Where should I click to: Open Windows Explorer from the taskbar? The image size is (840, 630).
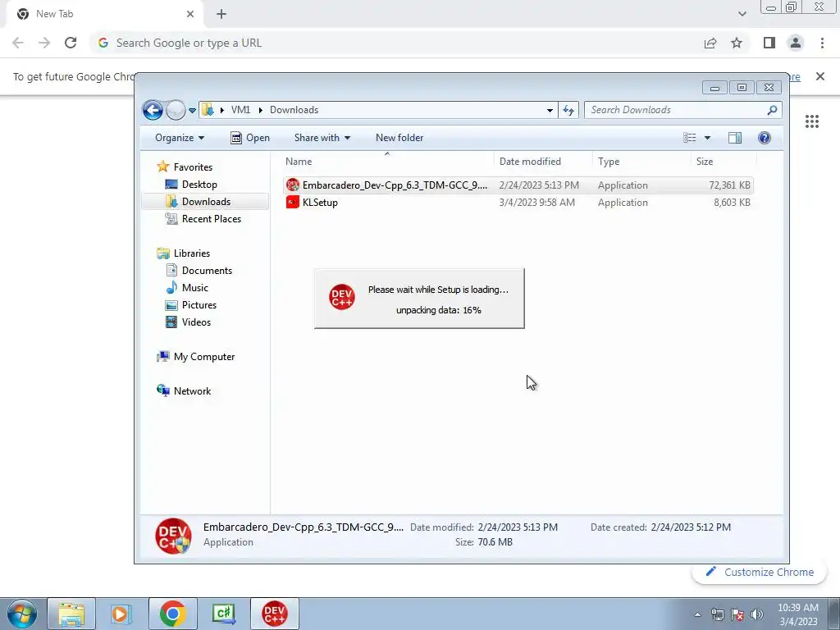pos(72,614)
